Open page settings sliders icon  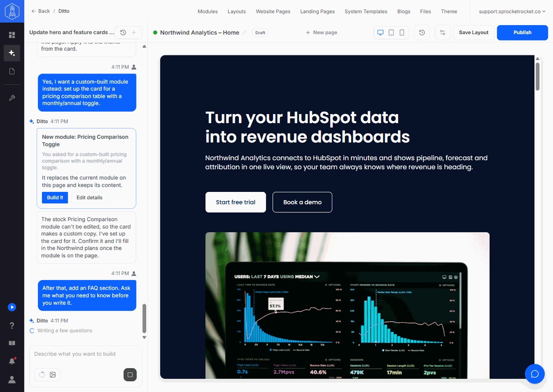(442, 32)
